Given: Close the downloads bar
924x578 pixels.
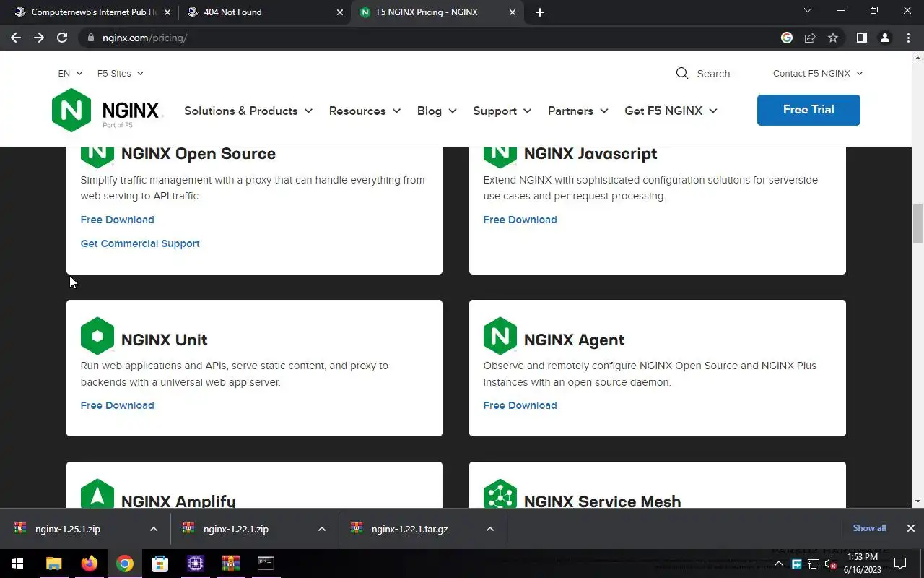Looking at the screenshot, I should (911, 528).
